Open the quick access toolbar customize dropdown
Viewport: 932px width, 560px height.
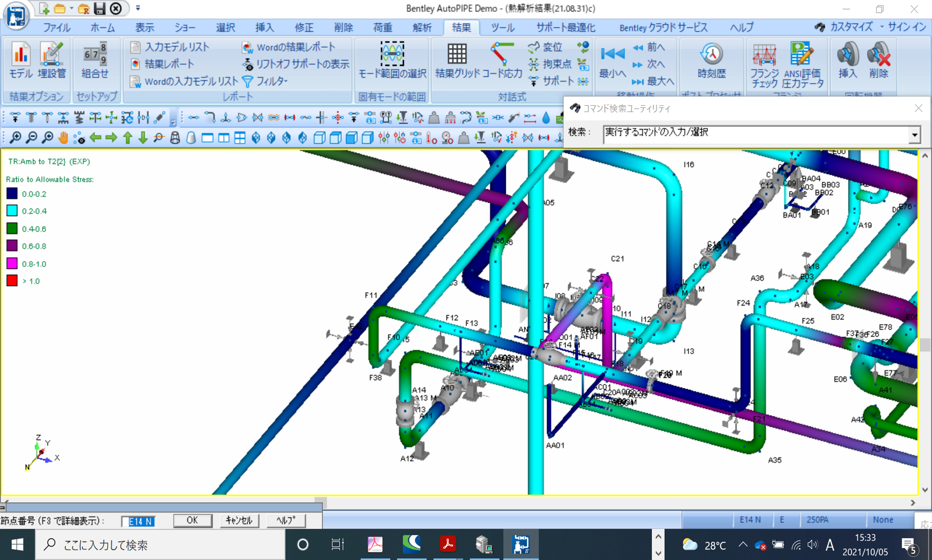(138, 9)
